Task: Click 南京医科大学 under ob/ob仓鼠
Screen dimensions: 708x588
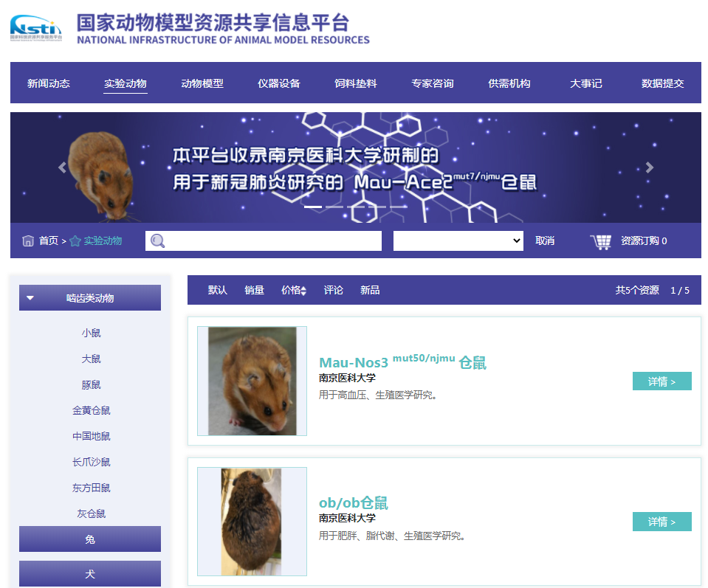Action: 347,519
